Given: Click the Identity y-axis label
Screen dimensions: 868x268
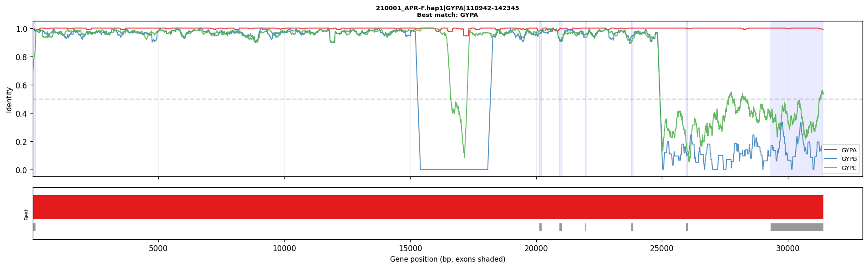Looking at the screenshot, I should pyautogui.click(x=9, y=100).
